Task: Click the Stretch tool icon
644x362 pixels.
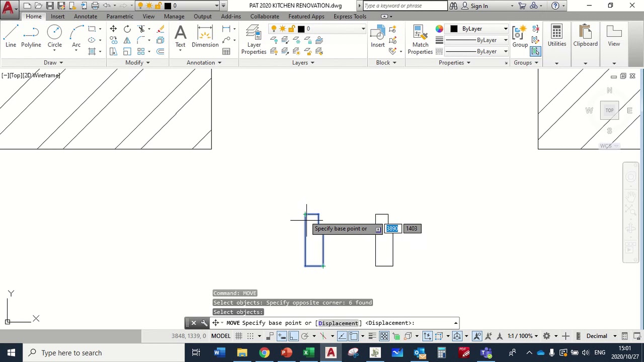Action: coord(113,51)
